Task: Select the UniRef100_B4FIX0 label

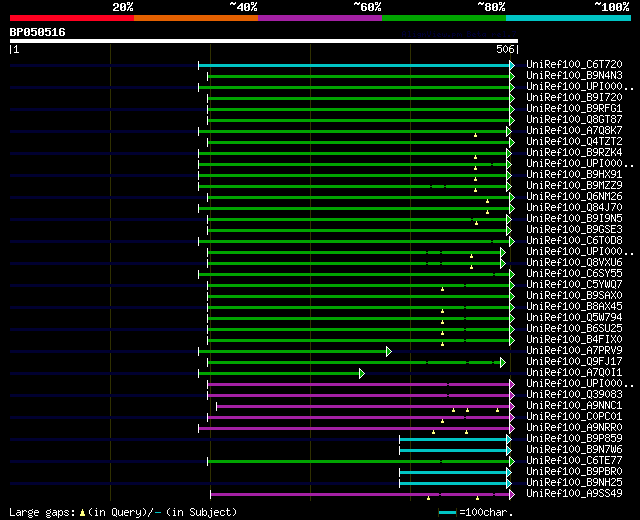Action: (574, 340)
